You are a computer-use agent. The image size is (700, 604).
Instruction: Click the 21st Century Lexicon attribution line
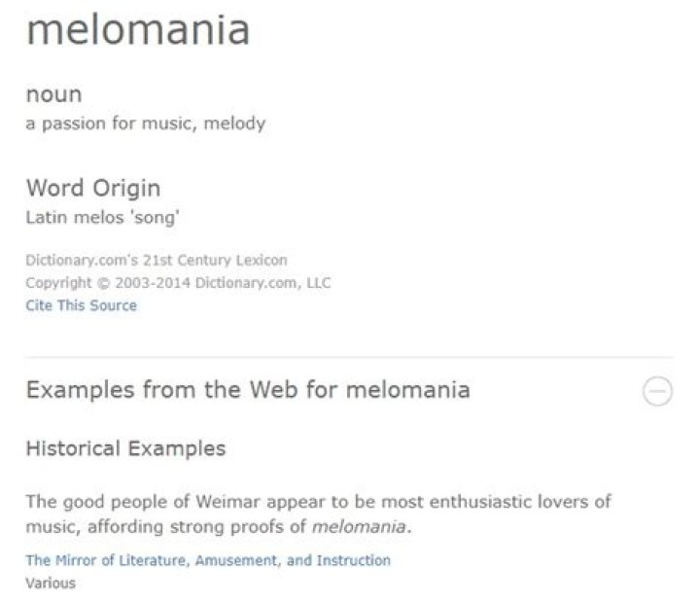[x=157, y=261]
